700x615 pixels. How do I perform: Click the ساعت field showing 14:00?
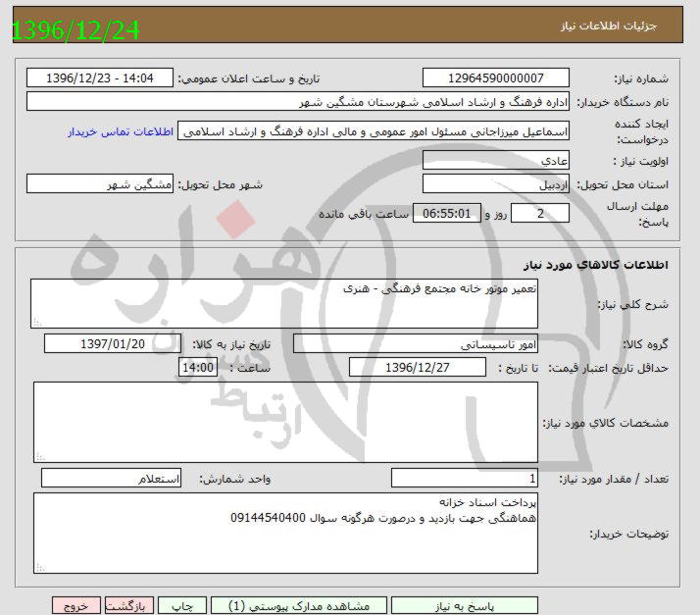tap(198, 367)
